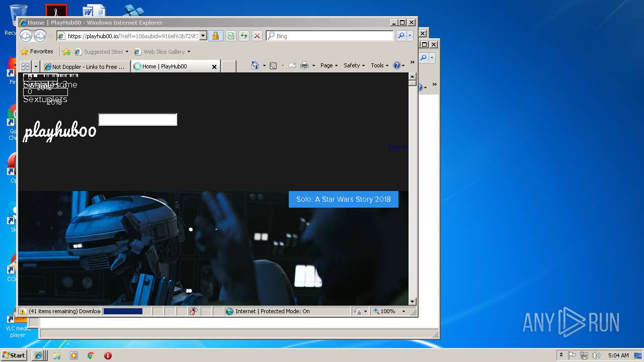Click the Sign in link

[397, 147]
